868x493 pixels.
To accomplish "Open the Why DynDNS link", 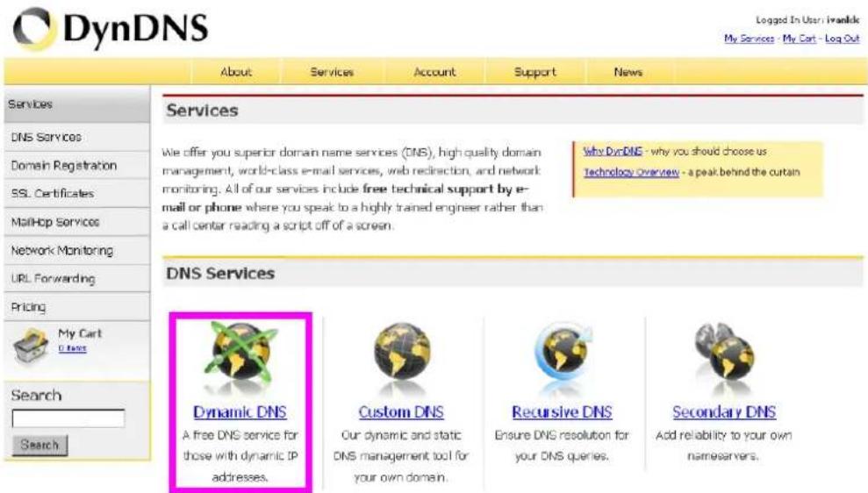I will coord(613,151).
